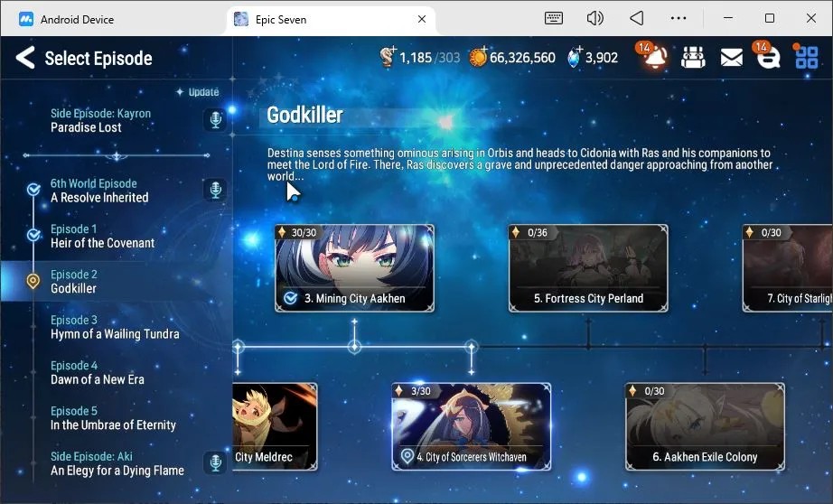Adjust the emulator volume speaker icon
Image resolution: width=833 pixels, height=504 pixels.
[594, 19]
